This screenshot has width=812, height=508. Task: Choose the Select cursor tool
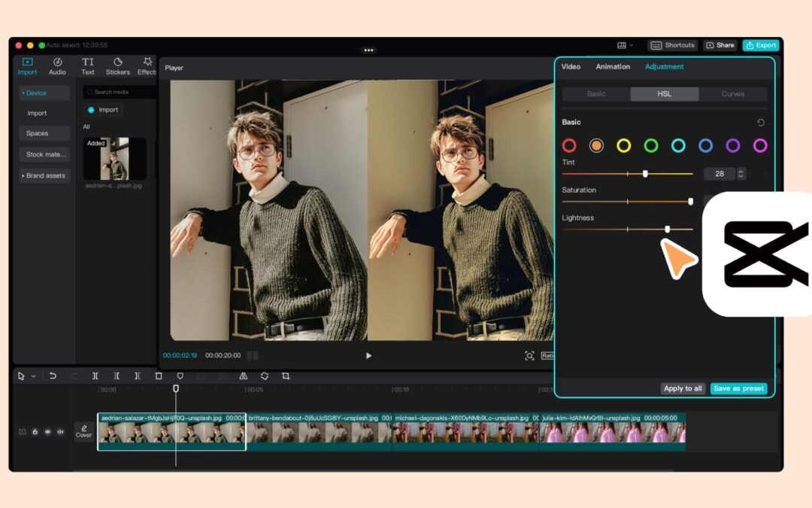pos(21,376)
